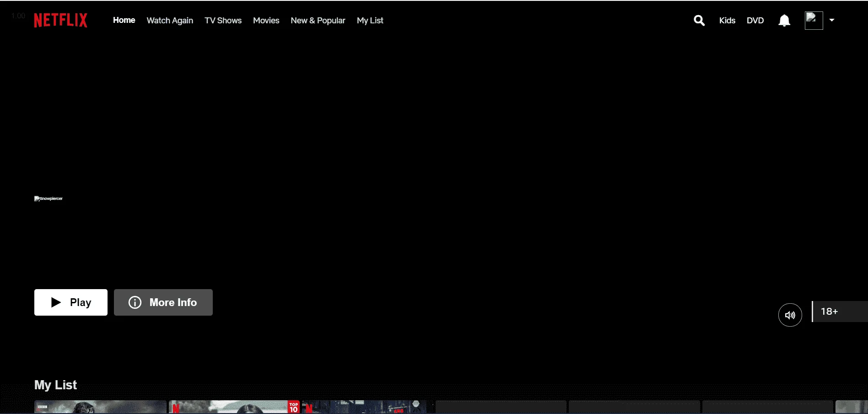The height and width of the screenshot is (414, 868).
Task: Open the DVD link
Action: click(755, 21)
